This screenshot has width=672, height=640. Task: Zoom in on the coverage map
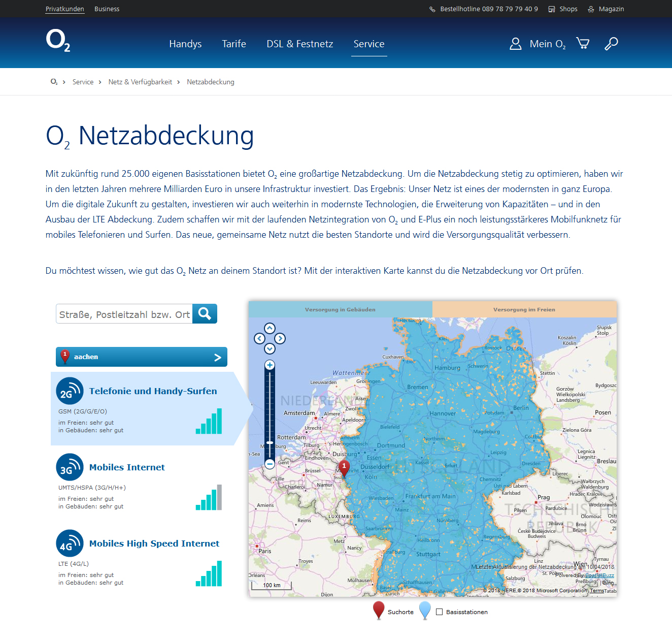coord(270,365)
